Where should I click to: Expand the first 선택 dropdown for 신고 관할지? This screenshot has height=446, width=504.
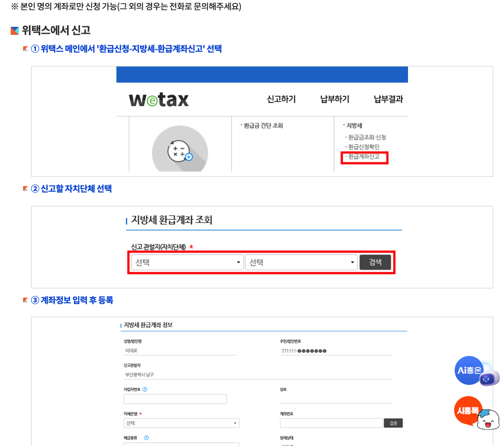187,262
